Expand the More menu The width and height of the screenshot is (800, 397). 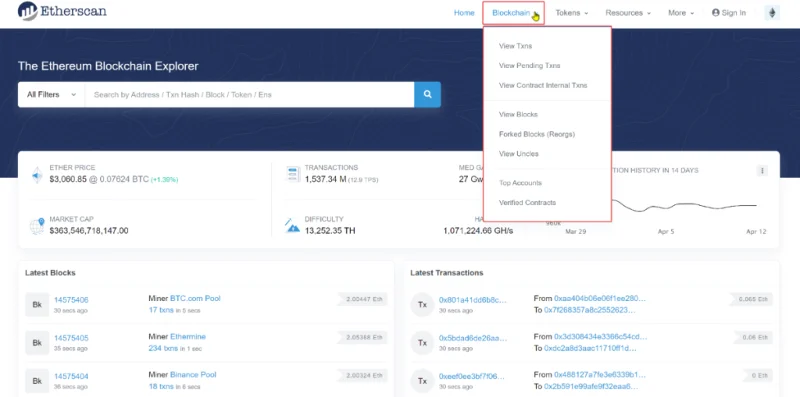(x=681, y=13)
